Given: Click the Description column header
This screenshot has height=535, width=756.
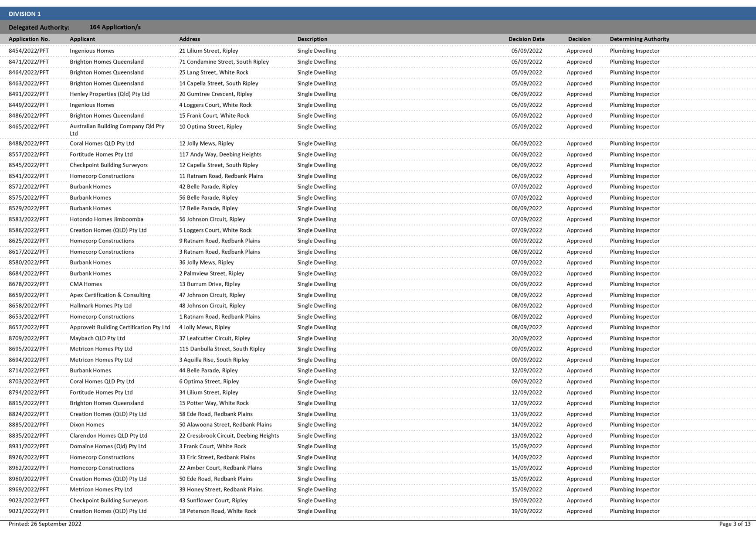Looking at the screenshot, I should coord(312,39).
